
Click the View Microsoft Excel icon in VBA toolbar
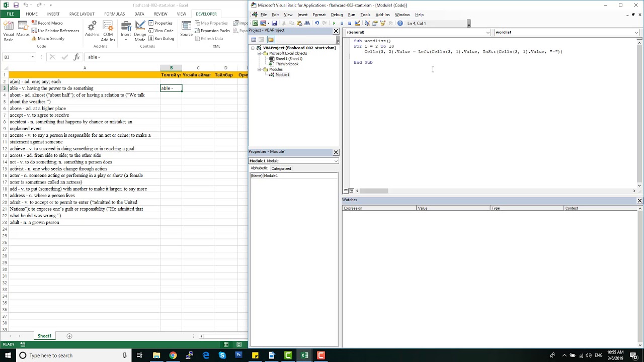255,23
